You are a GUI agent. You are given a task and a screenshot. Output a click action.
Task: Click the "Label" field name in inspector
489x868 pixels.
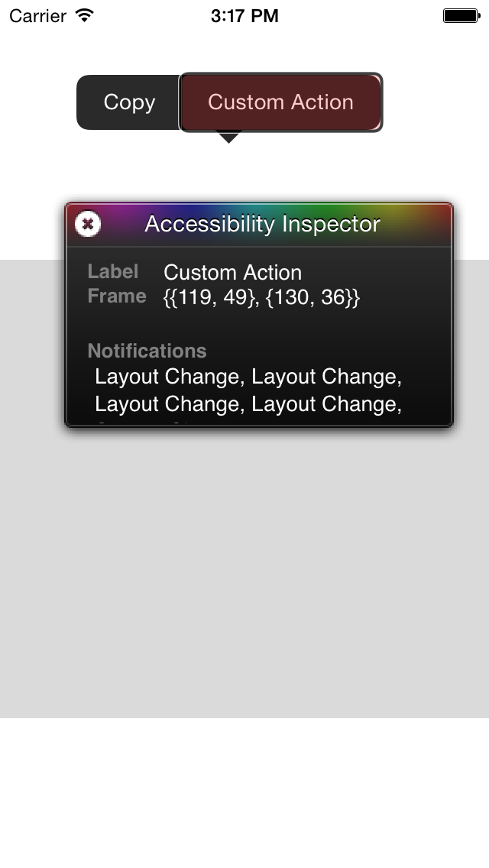point(113,272)
